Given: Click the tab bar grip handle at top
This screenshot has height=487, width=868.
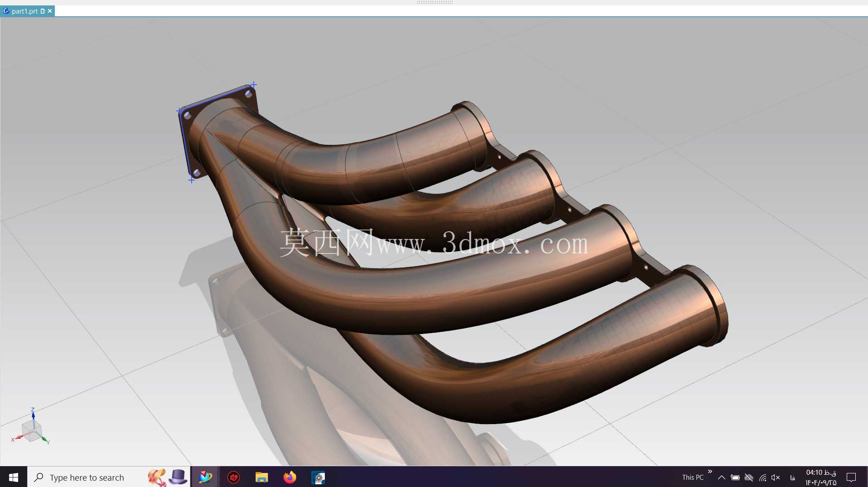Looking at the screenshot, I should coord(434,2).
